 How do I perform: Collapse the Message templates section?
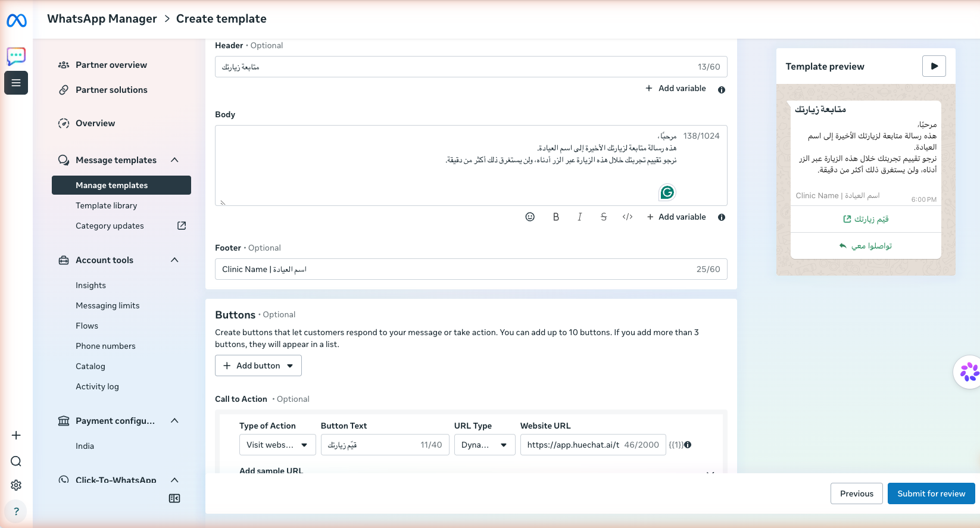pos(174,160)
